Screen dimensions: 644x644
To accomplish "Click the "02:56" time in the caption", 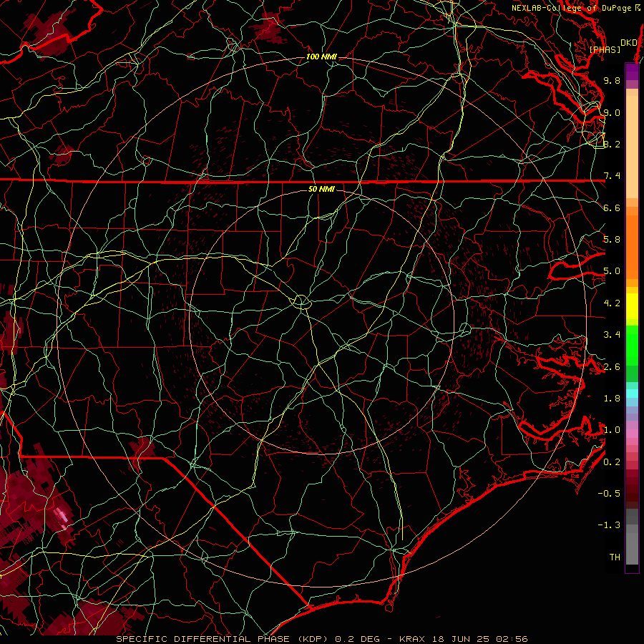I will [512, 639].
